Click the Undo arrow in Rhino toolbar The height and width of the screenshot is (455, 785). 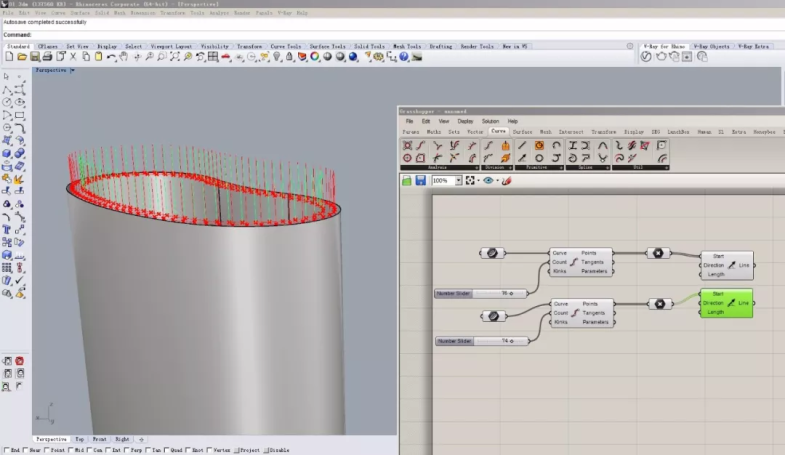pos(110,57)
